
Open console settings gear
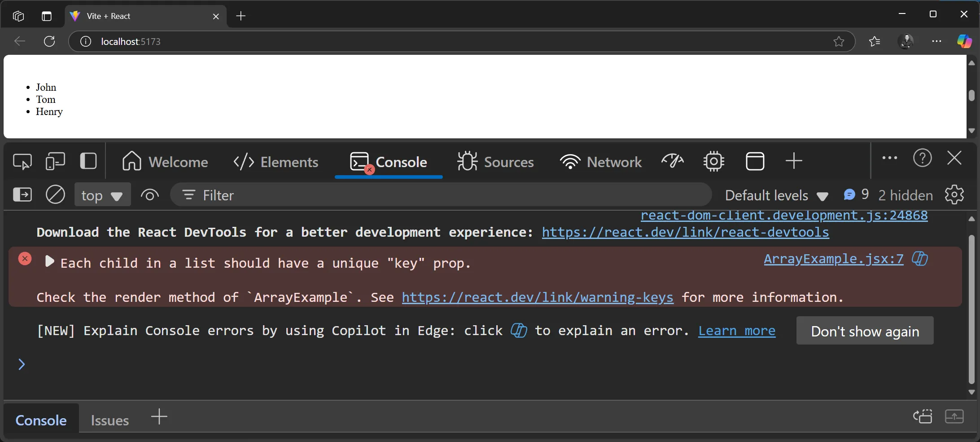click(954, 194)
